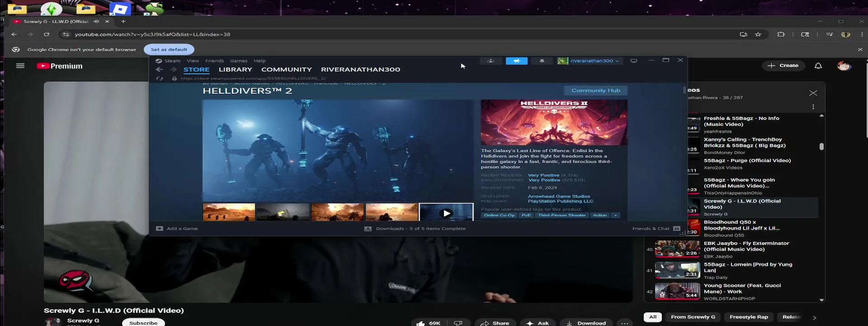Dismiss the default browser infobar
868x326 pixels.
860,49
